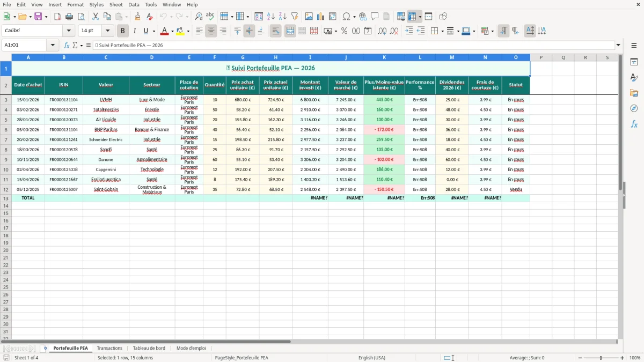Click the Sort dialog icon
Image resolution: width=644 pixels, height=362 pixels.
coord(259,17)
